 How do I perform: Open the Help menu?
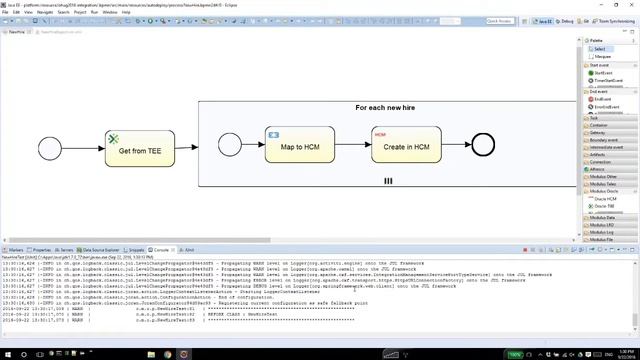pyautogui.click(x=126, y=13)
